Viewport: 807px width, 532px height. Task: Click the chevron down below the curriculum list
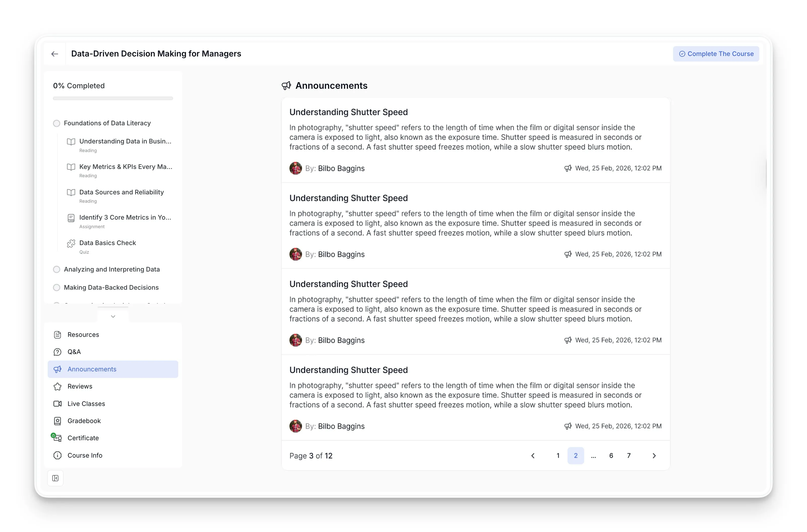113,316
